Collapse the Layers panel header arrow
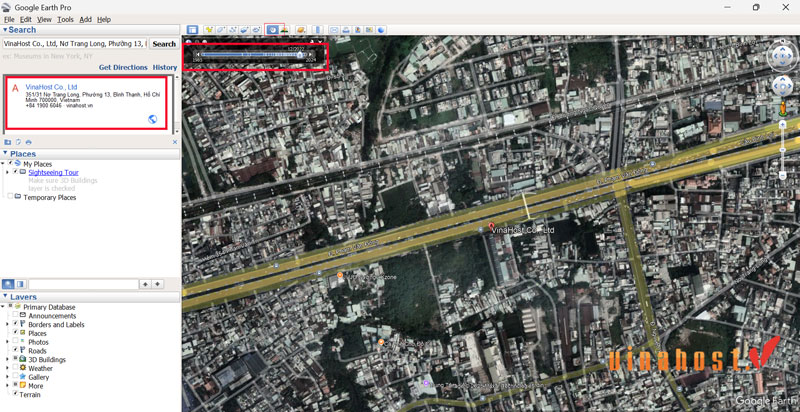Viewport: 800px width, 412px height. click(5, 297)
